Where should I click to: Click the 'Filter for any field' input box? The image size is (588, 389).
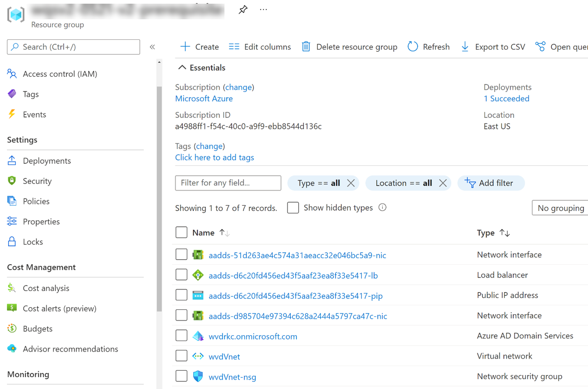click(x=228, y=183)
